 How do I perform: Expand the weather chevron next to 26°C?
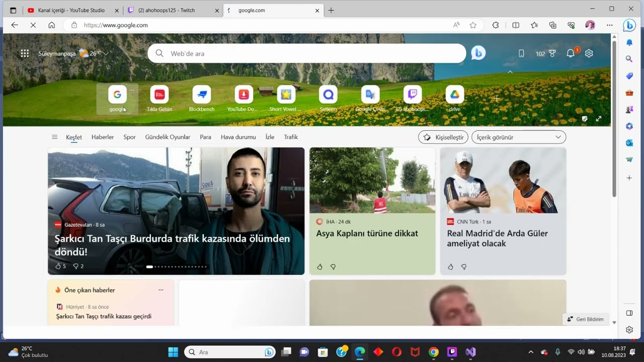(x=106, y=54)
